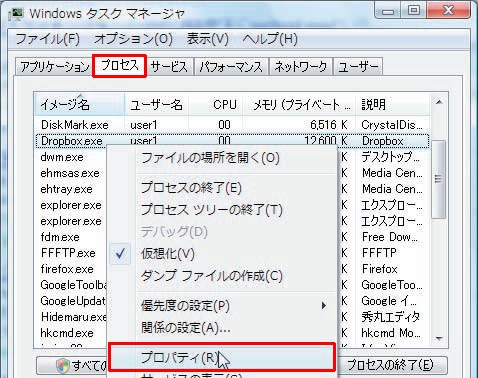The width and height of the screenshot is (478, 378).
Task: Open the ヘルプ(H) menu
Action: pos(270,39)
